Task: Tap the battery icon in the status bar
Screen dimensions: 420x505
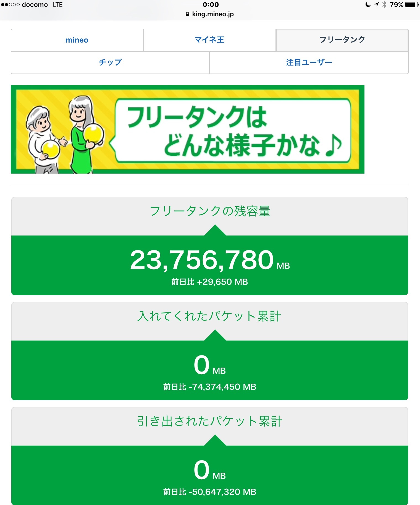Action: [x=412, y=5]
